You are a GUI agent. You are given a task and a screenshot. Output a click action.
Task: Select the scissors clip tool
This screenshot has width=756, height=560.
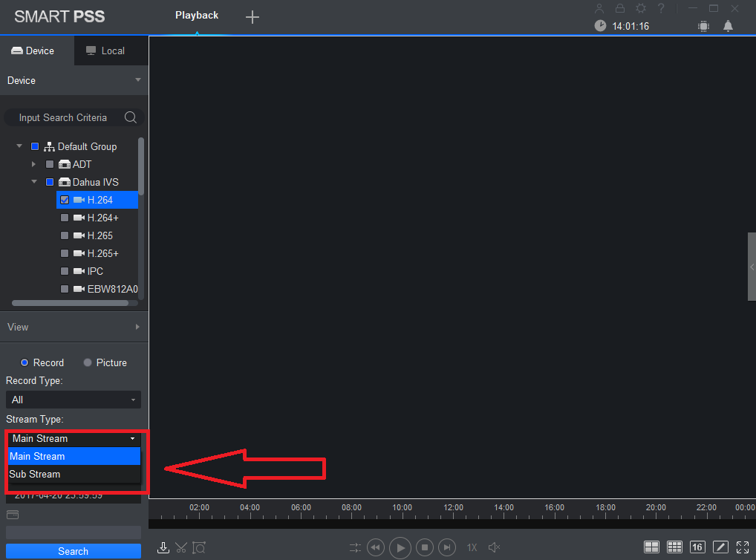point(181,547)
